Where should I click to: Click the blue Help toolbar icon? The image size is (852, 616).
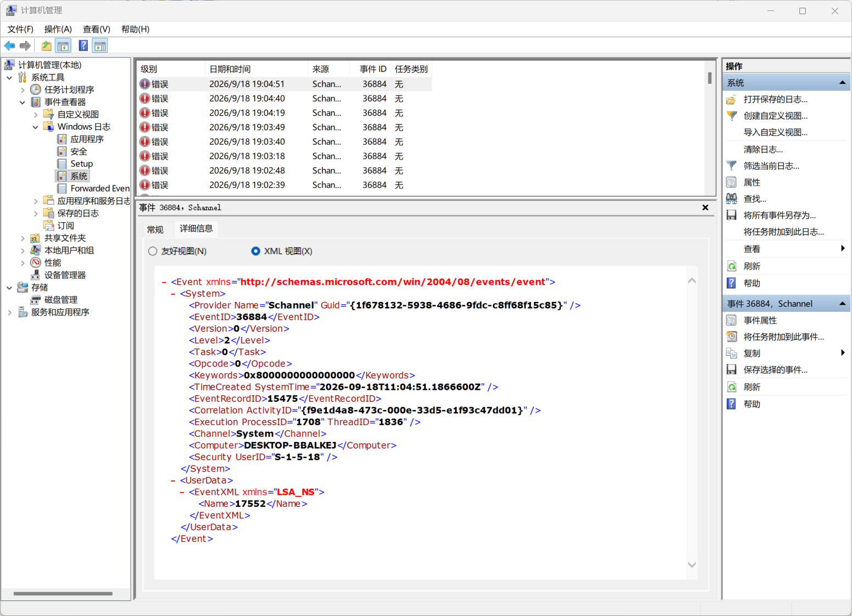[x=83, y=46]
